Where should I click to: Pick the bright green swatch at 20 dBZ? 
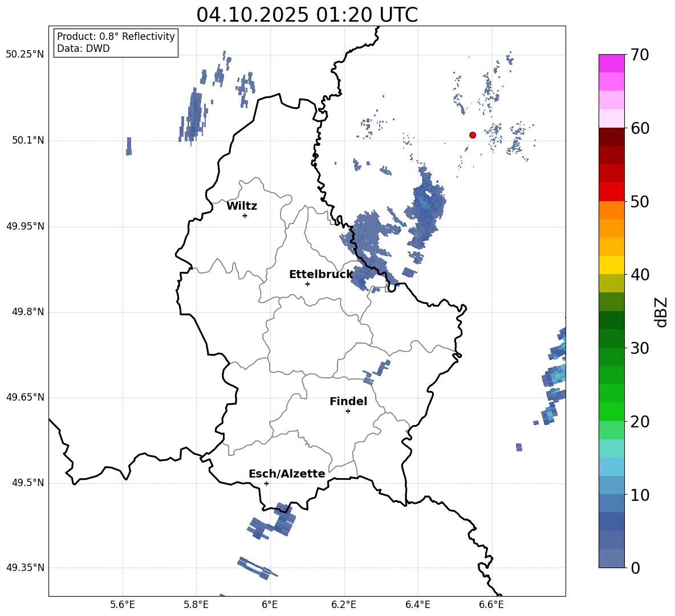point(612,412)
